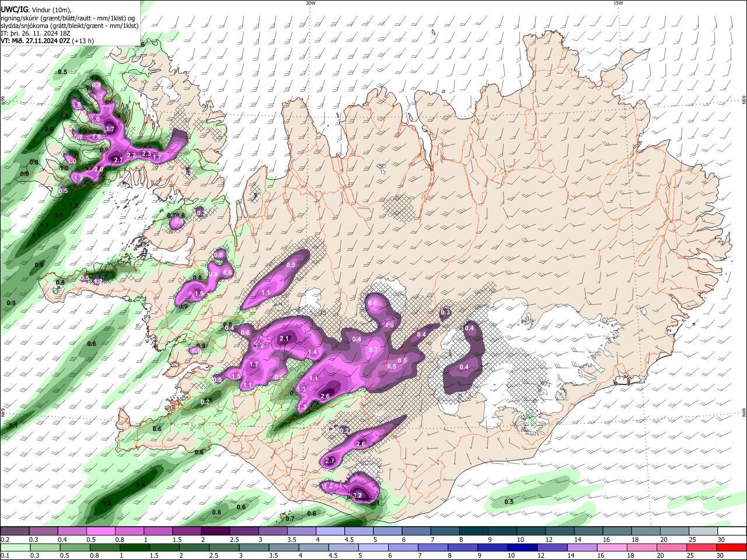This screenshot has height=560, width=747.
Task: Pick the deep navy blue 10 swatch in rain legend
Action: pos(522,548)
